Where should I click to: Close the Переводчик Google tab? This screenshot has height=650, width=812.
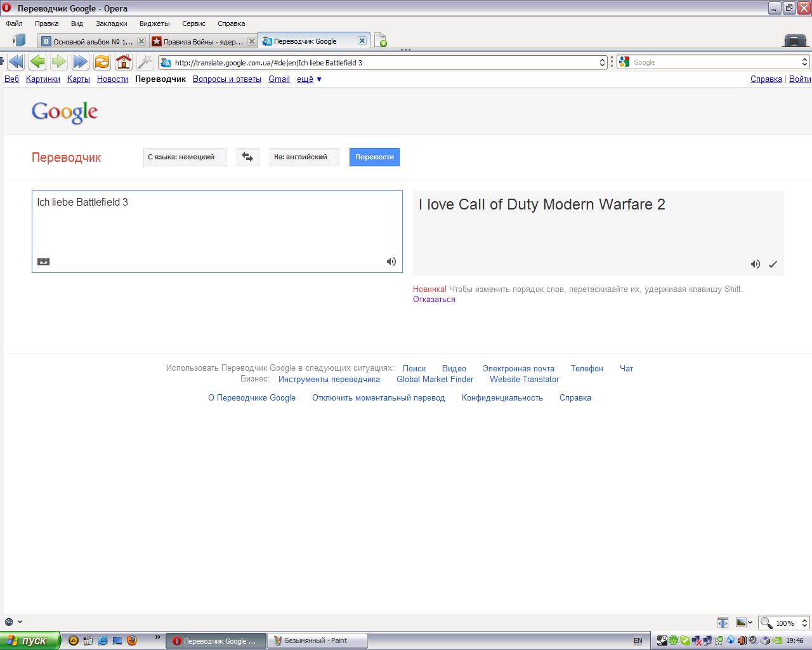point(362,41)
